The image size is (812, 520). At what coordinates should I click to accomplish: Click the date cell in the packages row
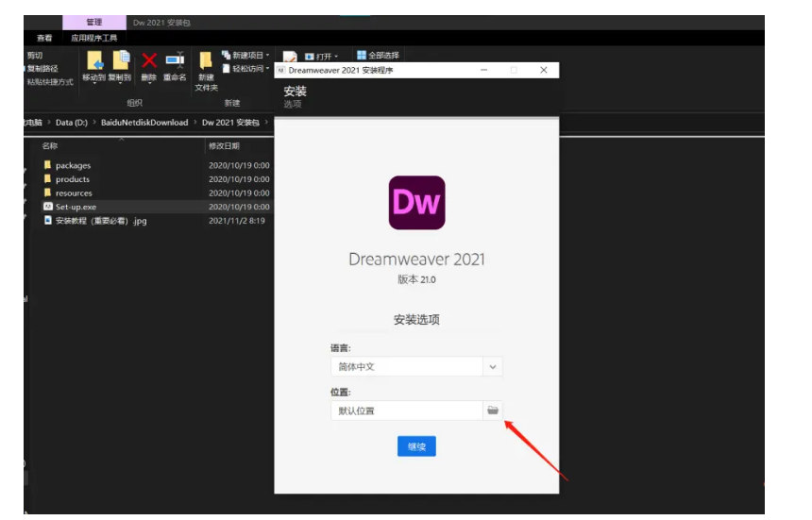pos(239,165)
